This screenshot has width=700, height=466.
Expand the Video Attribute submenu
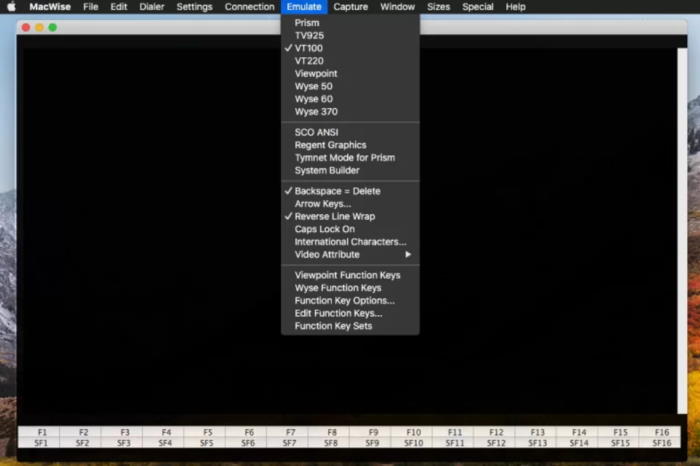[350, 255]
